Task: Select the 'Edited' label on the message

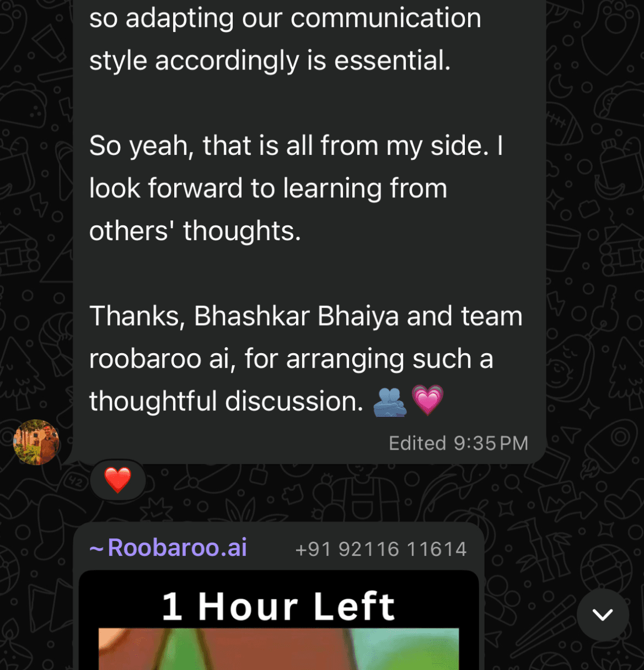Action: [x=417, y=443]
